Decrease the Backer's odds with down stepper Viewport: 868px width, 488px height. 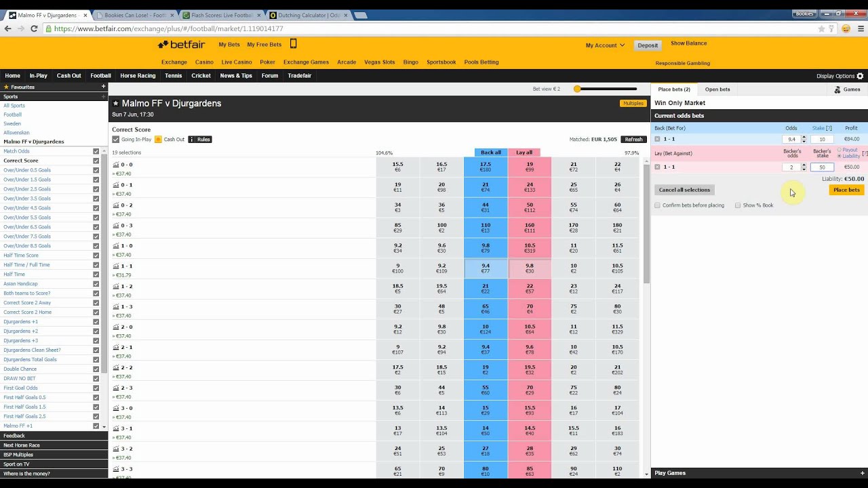(804, 169)
